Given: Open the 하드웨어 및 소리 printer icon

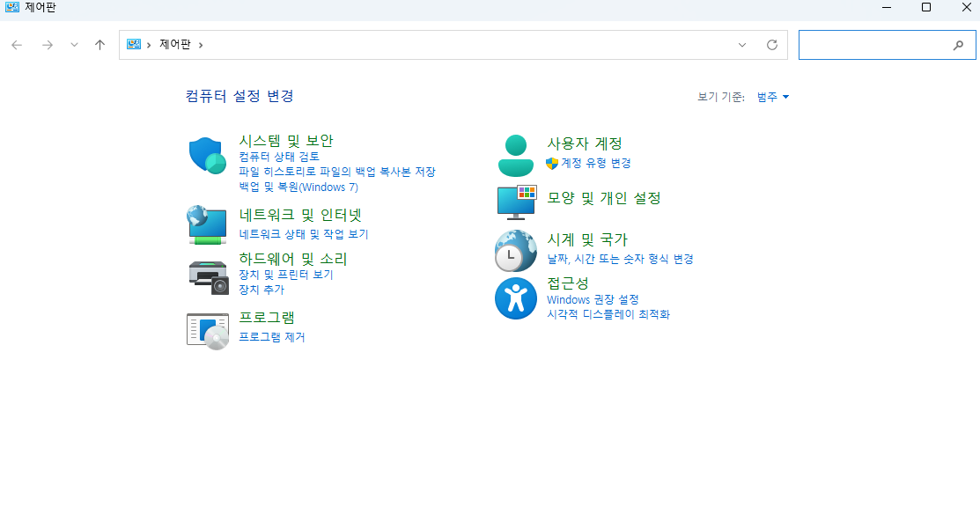Looking at the screenshot, I should [x=209, y=277].
